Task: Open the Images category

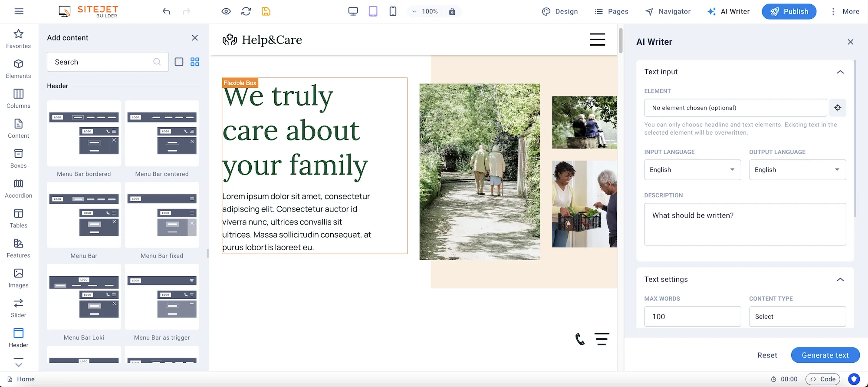Action: pyautogui.click(x=19, y=278)
